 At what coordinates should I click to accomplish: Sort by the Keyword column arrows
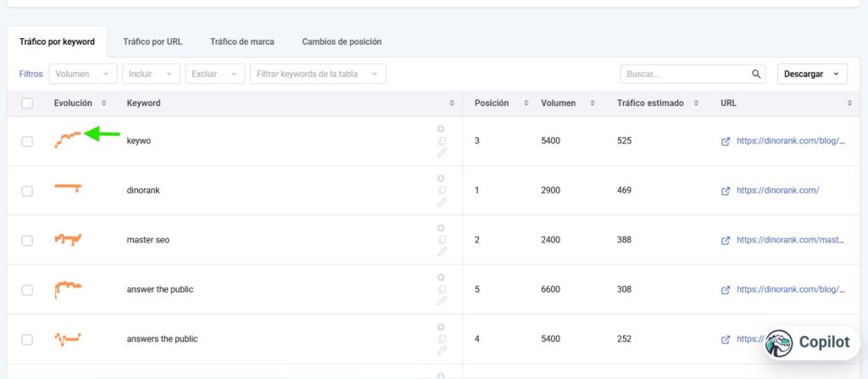pos(452,103)
